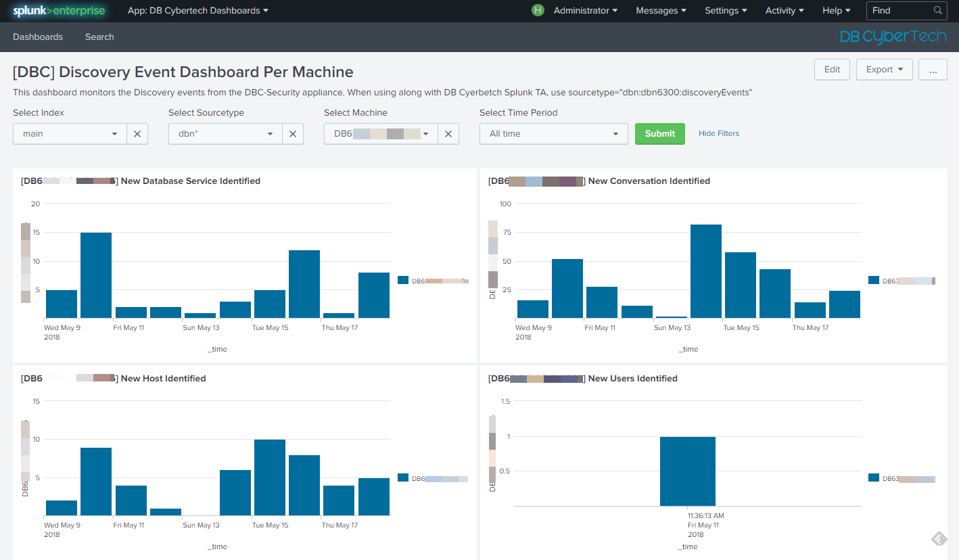Image resolution: width=959 pixels, height=560 pixels.
Task: Click the Edit dashboard button
Action: point(833,70)
